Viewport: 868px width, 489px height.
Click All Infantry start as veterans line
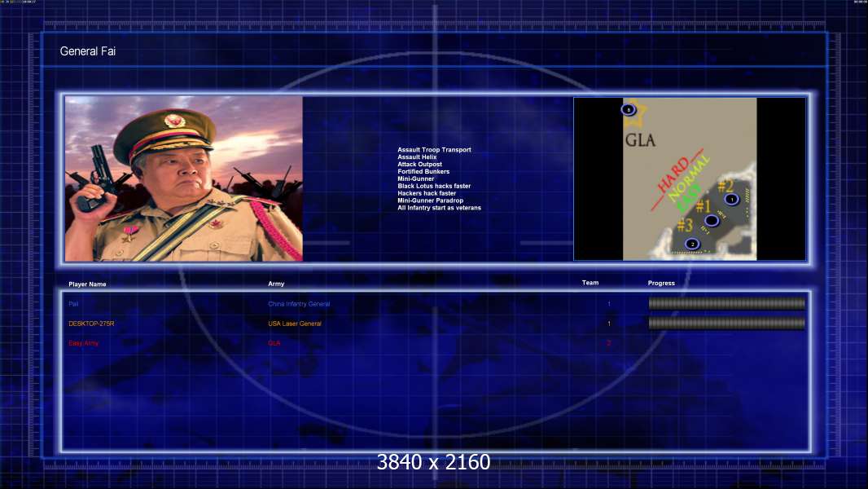pyautogui.click(x=439, y=208)
